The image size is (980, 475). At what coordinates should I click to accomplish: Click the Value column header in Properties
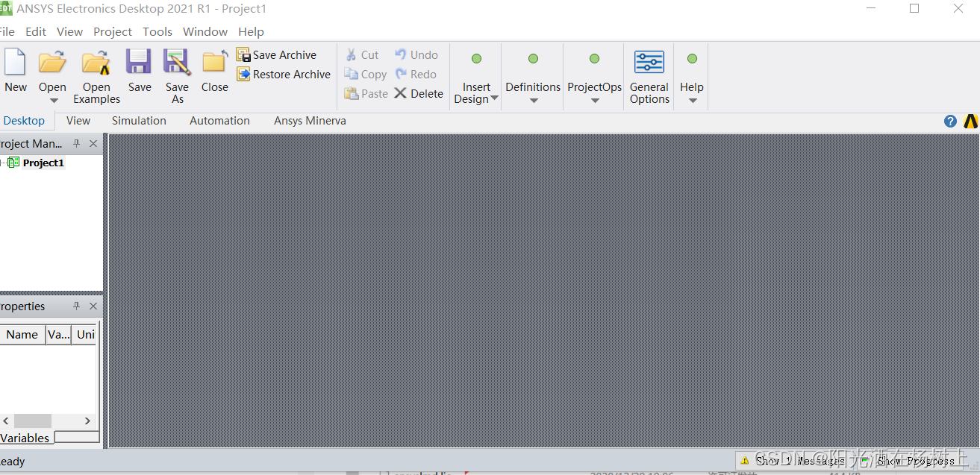tap(59, 334)
